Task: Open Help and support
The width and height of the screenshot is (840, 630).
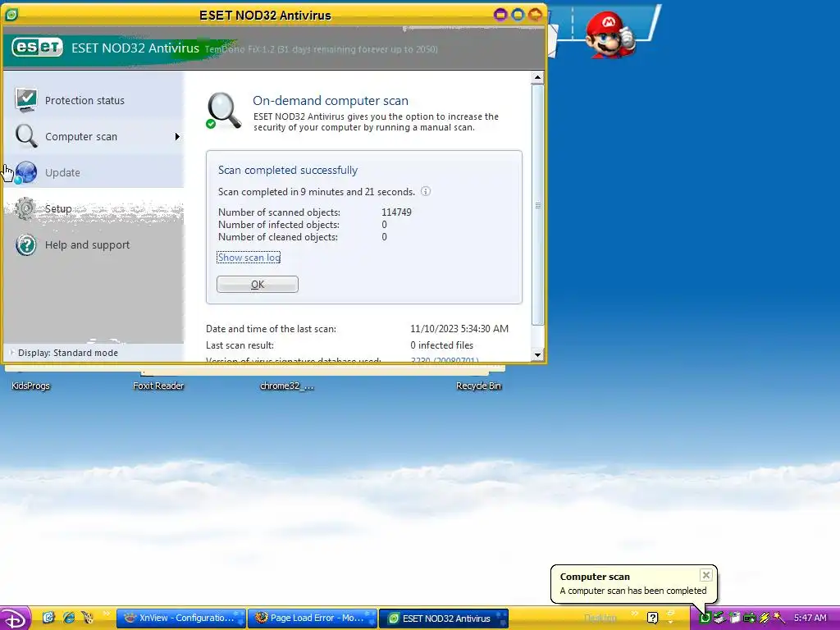Action: click(x=94, y=244)
